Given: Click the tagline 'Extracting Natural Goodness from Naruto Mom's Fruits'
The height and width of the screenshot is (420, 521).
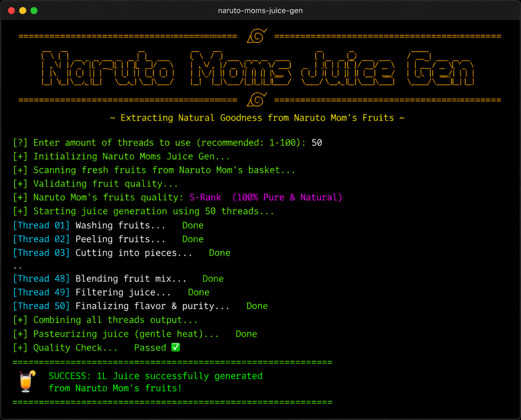Looking at the screenshot, I should click(257, 118).
